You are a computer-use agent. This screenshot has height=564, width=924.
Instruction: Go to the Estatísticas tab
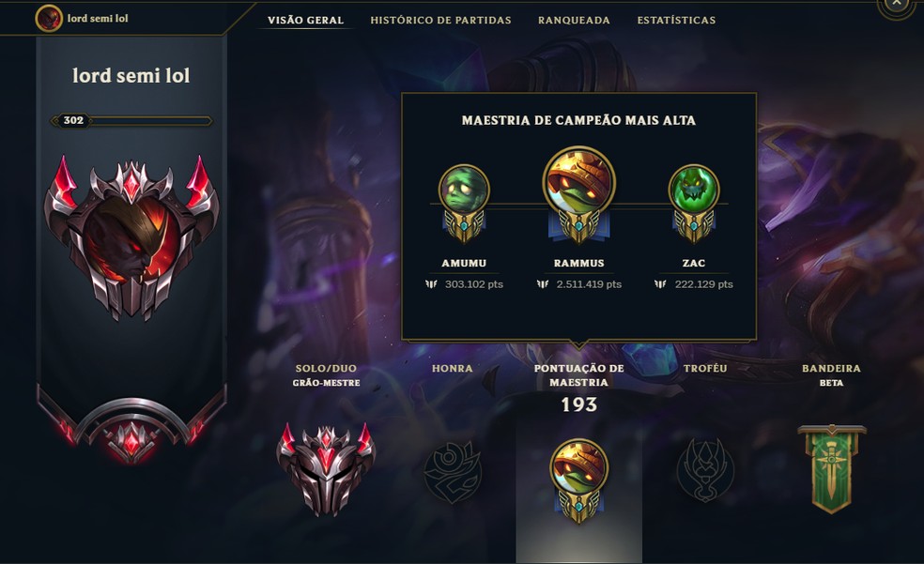tap(676, 20)
